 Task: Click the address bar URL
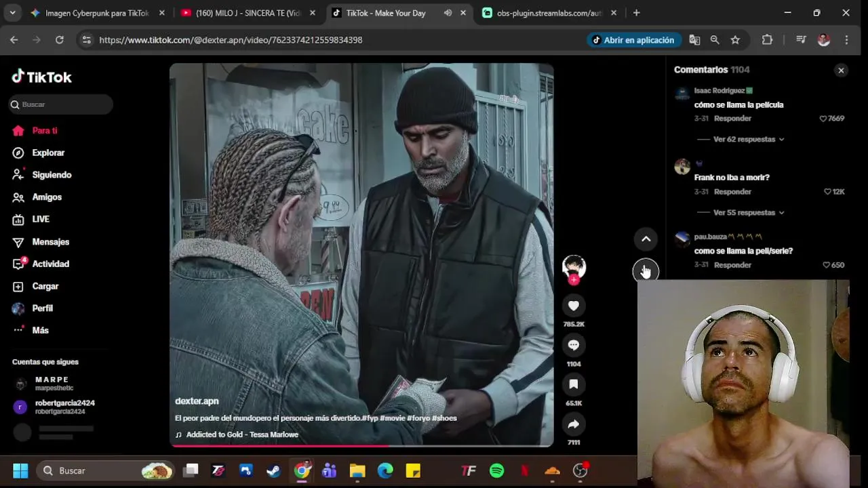(231, 40)
